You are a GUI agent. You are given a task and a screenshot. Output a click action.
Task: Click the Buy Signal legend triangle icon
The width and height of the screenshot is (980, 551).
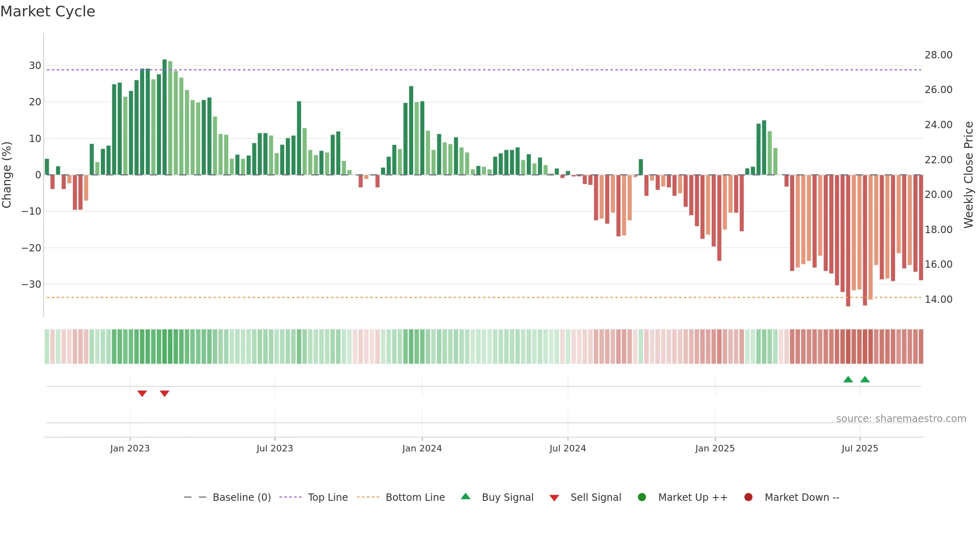(465, 496)
